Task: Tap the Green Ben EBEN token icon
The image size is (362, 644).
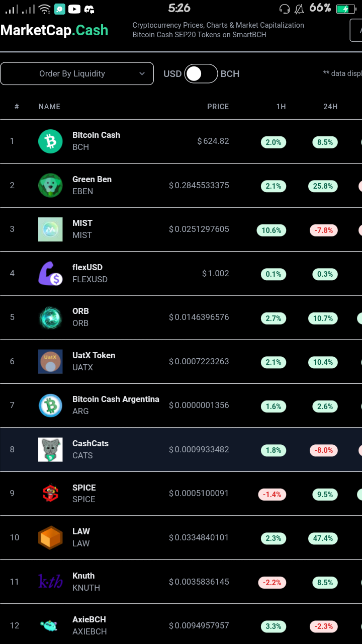Action: tap(50, 185)
